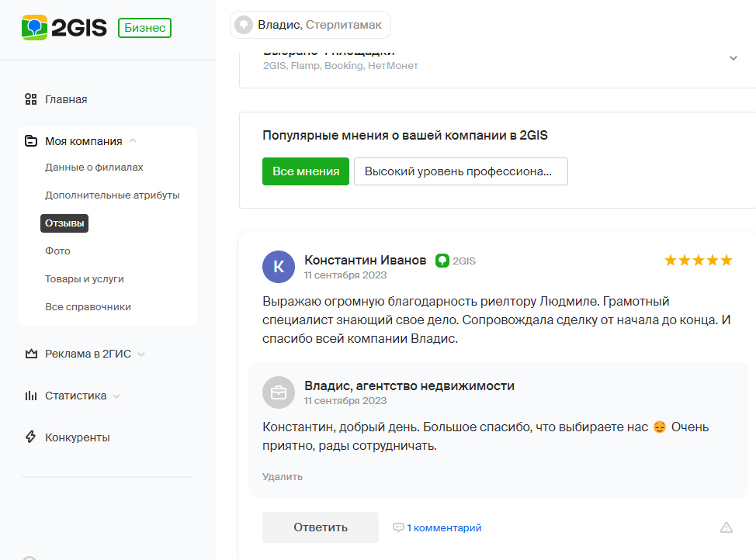Click the Главная dashboard grid icon
The width and height of the screenshot is (756, 560).
pyautogui.click(x=31, y=99)
